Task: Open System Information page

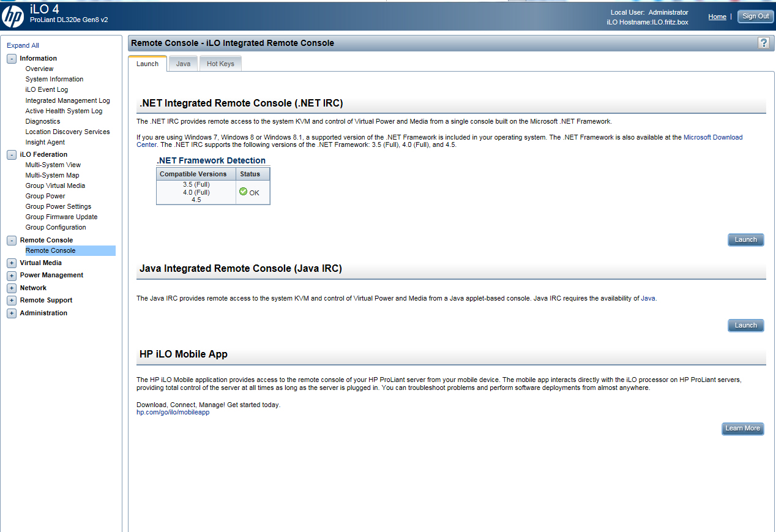Action: 54,80
